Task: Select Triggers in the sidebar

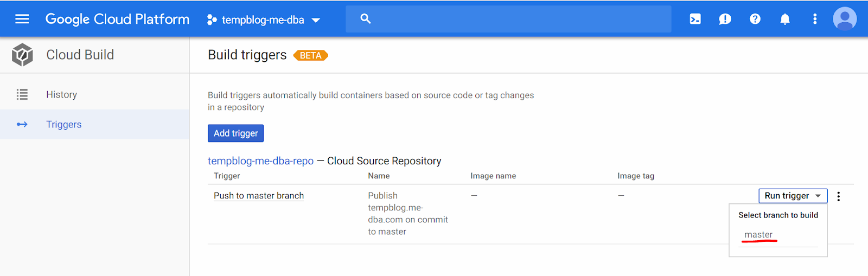Action: coord(63,124)
